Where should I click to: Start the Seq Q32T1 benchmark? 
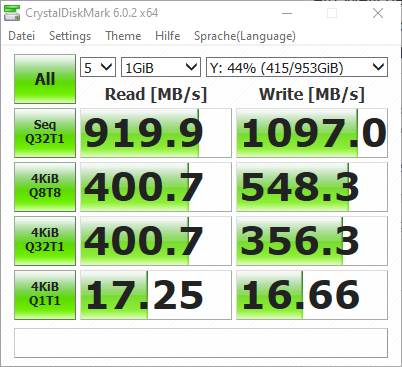[x=45, y=133]
